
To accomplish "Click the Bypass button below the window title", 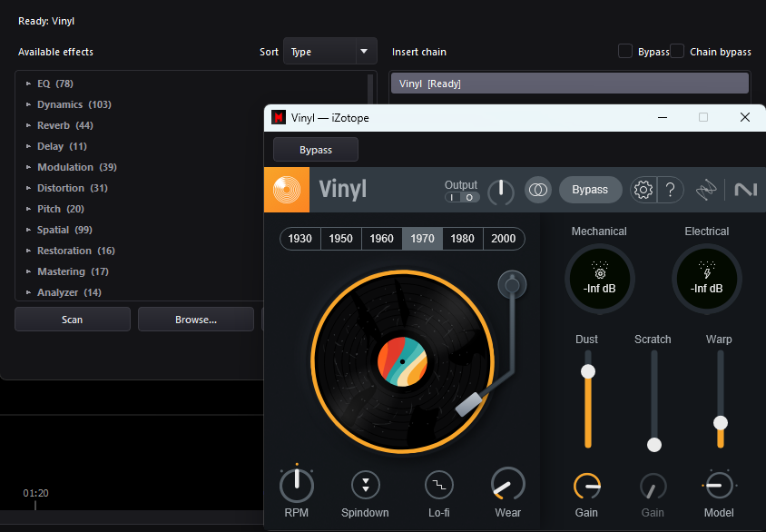I will (x=316, y=150).
